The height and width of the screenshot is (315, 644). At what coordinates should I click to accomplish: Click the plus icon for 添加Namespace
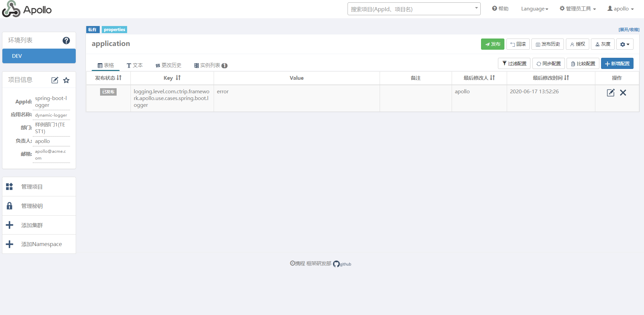click(x=9, y=244)
